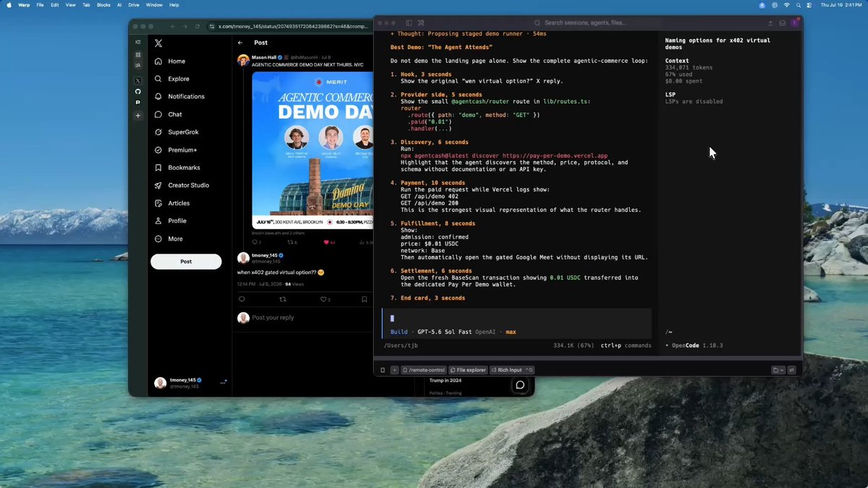This screenshot has width=868, height=488.
Task: Open Creator Studio in X sidebar
Action: pos(182,185)
